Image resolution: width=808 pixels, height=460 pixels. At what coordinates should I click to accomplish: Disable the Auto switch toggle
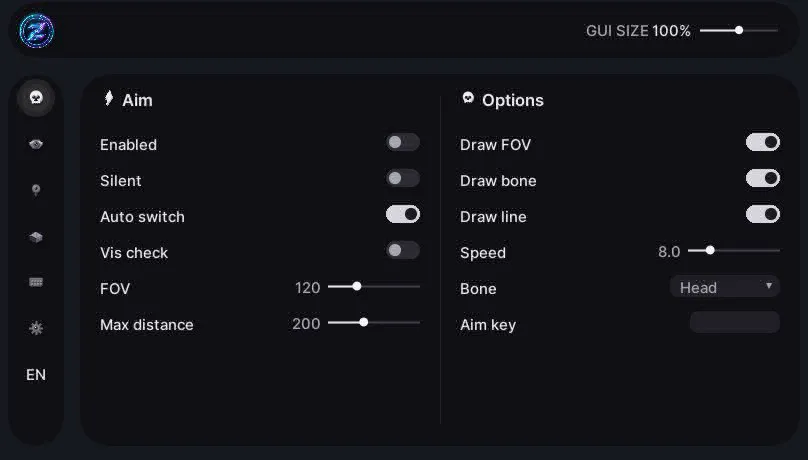coord(403,214)
